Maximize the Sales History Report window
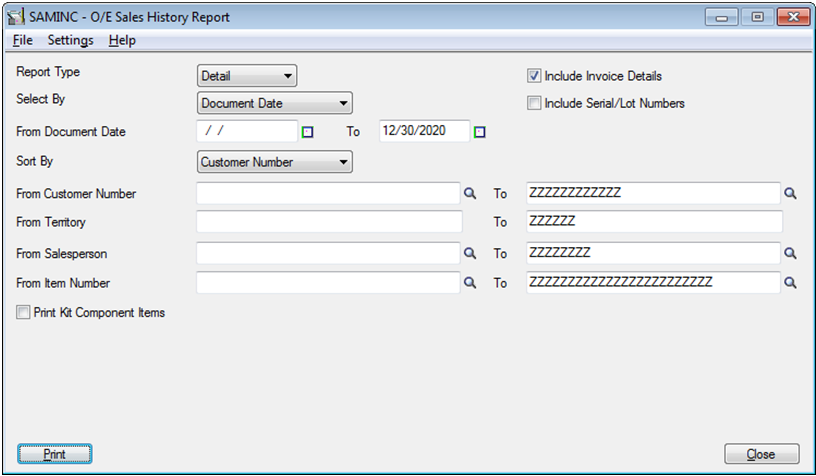 point(757,17)
